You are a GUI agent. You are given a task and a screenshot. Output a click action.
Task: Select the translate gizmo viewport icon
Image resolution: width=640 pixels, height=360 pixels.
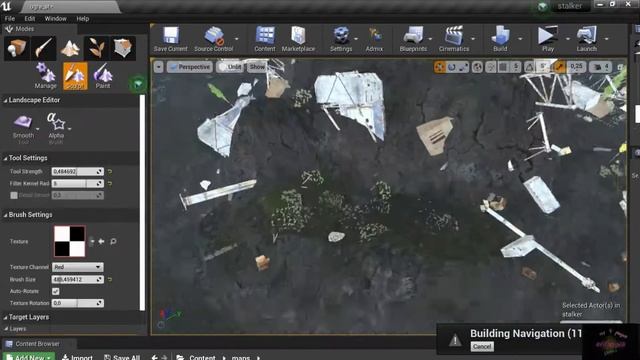[x=440, y=67]
